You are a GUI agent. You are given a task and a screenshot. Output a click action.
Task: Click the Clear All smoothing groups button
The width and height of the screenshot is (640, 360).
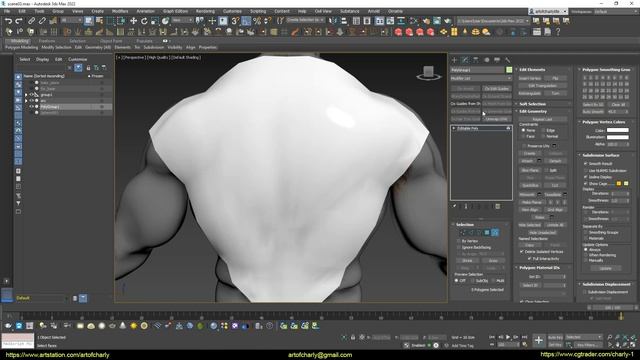click(x=618, y=105)
